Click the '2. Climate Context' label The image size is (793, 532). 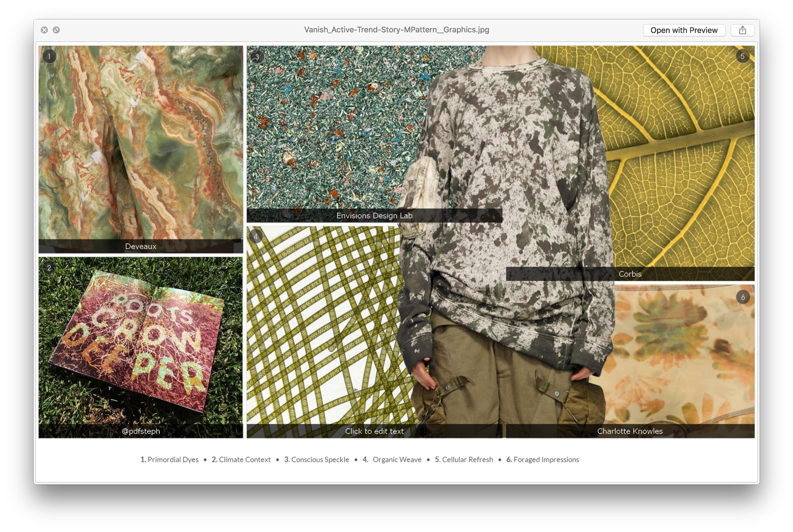[x=241, y=459]
